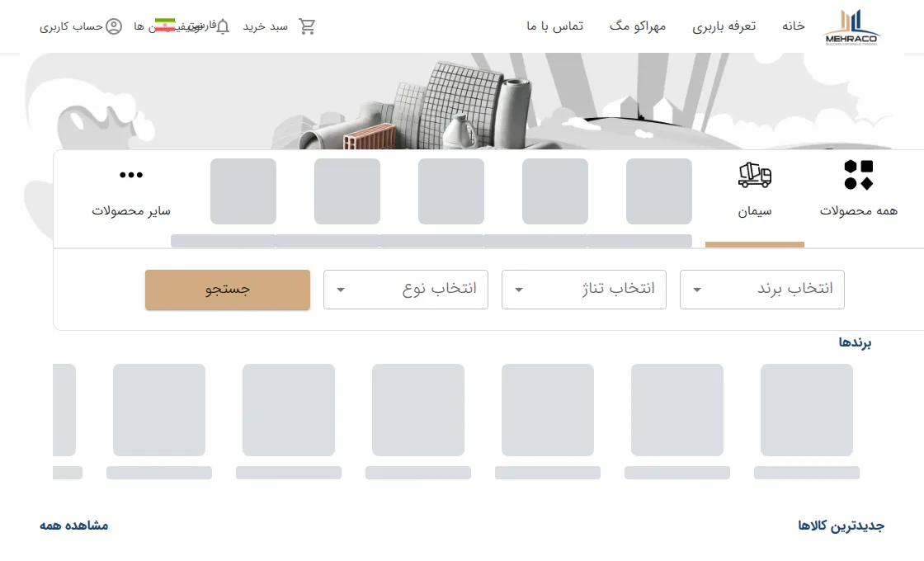Click the Iran flag language icon

[x=165, y=26]
